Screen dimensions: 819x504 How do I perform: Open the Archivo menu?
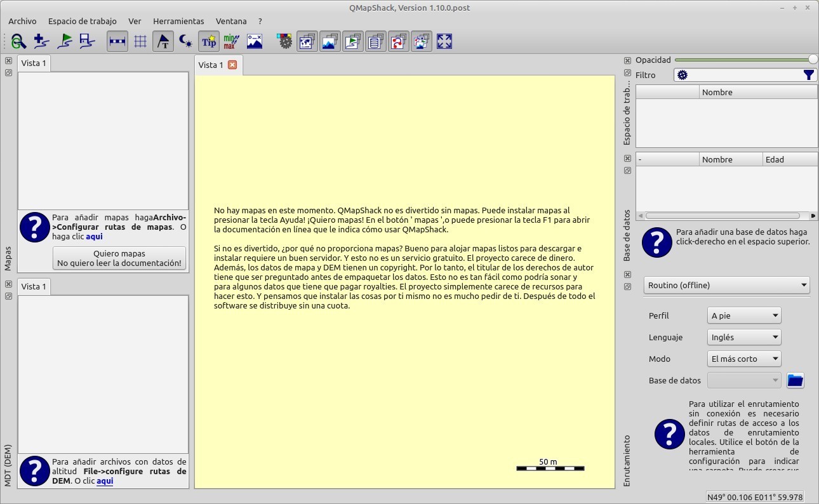[22, 21]
